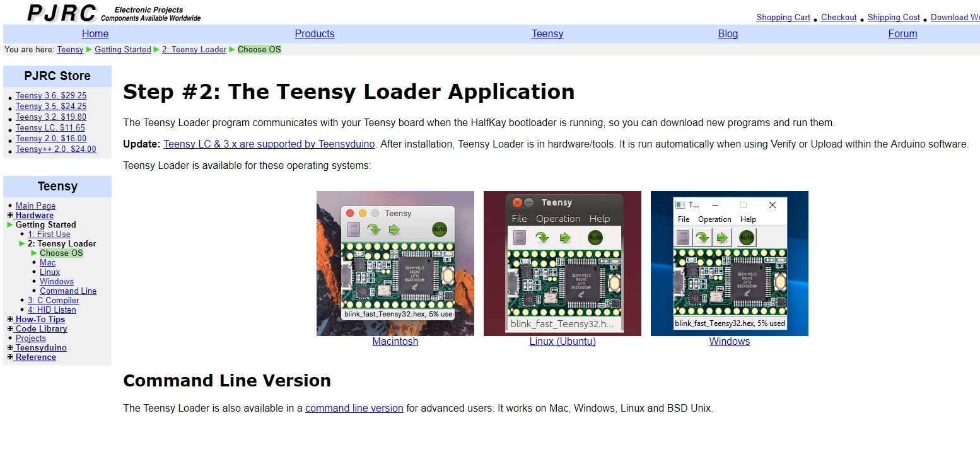Image resolution: width=980 pixels, height=452 pixels.
Task: Click Program arrow icon in Linux screenshot
Action: click(542, 238)
